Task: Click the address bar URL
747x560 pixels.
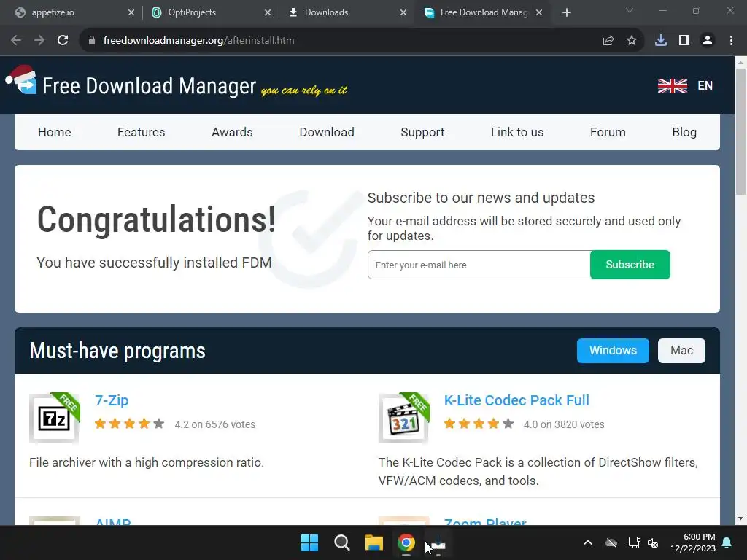Action: (x=198, y=41)
